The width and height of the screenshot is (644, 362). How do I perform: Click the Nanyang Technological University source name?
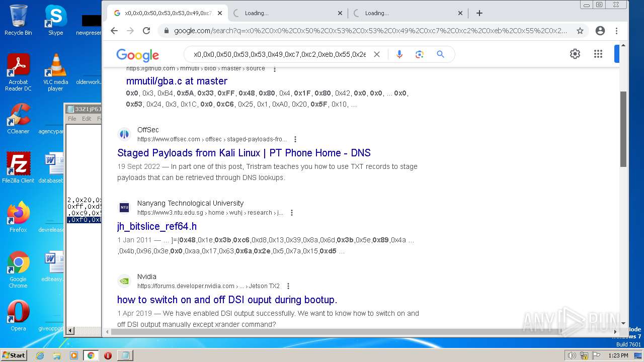pyautogui.click(x=190, y=203)
